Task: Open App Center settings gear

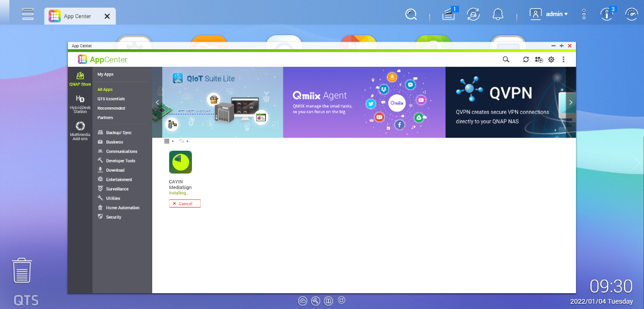Action: 551,59
